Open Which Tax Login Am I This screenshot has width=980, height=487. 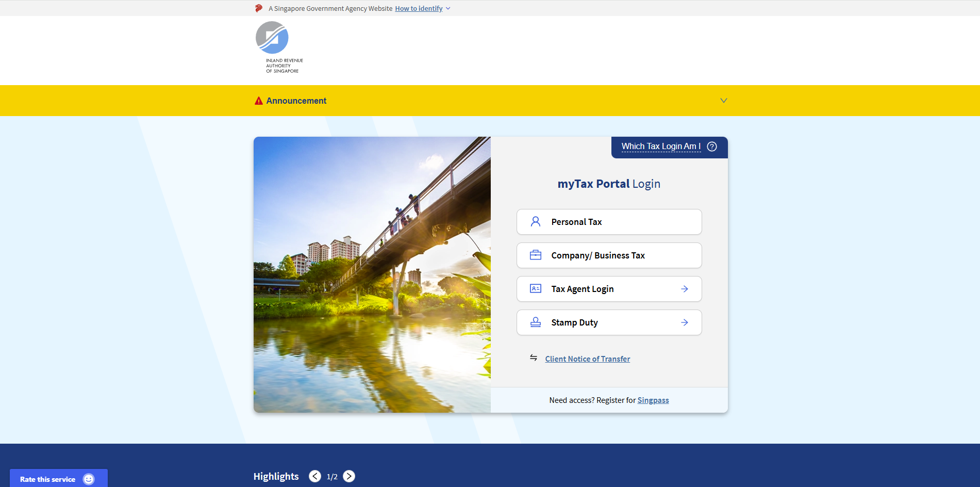661,147
